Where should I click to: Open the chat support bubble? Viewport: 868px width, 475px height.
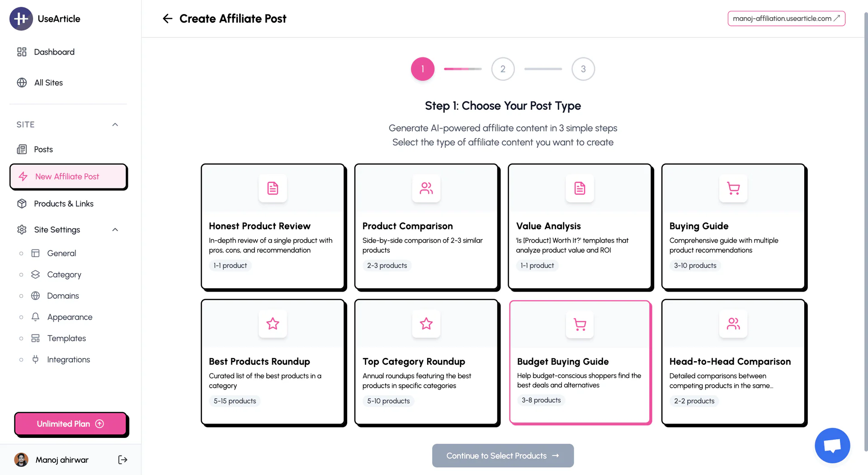click(x=832, y=446)
